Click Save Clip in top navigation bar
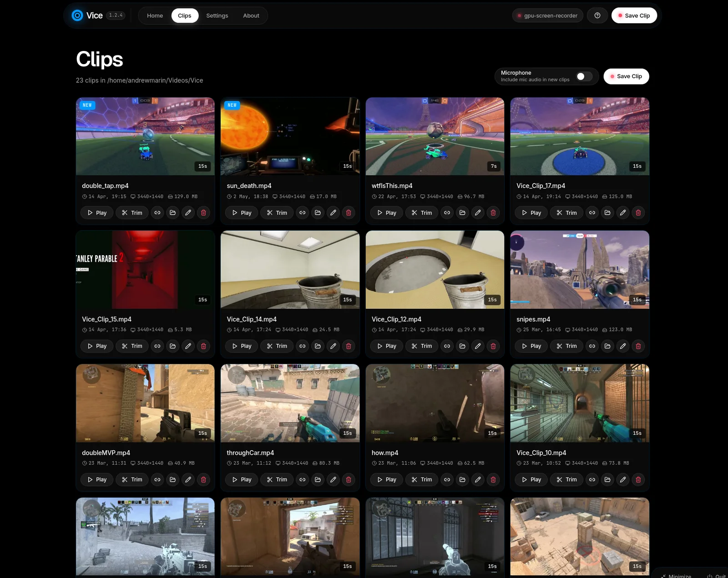 point(634,15)
